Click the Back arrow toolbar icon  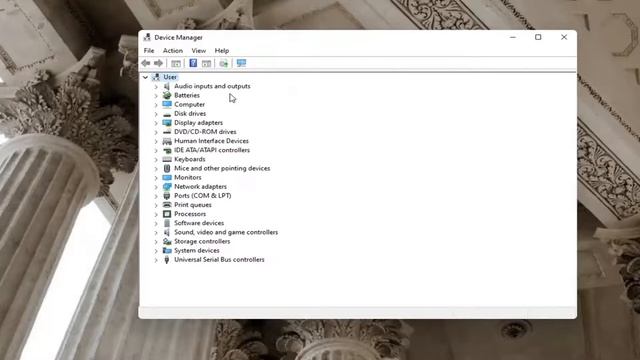pyautogui.click(x=146, y=63)
